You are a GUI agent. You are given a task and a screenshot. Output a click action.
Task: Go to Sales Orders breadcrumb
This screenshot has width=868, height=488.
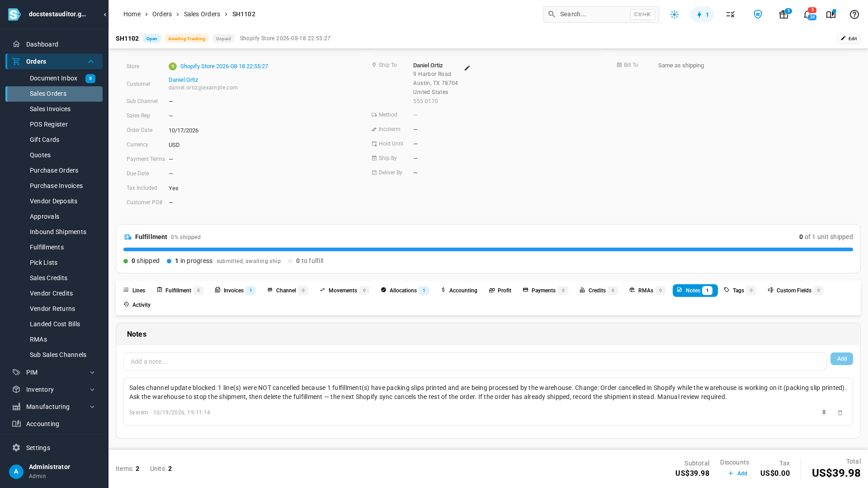pos(202,14)
